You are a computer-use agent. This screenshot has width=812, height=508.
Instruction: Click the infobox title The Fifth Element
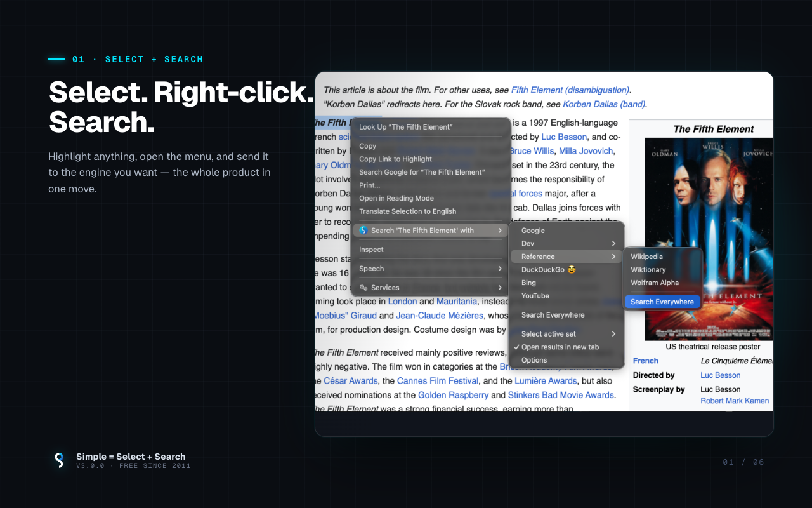pyautogui.click(x=714, y=129)
